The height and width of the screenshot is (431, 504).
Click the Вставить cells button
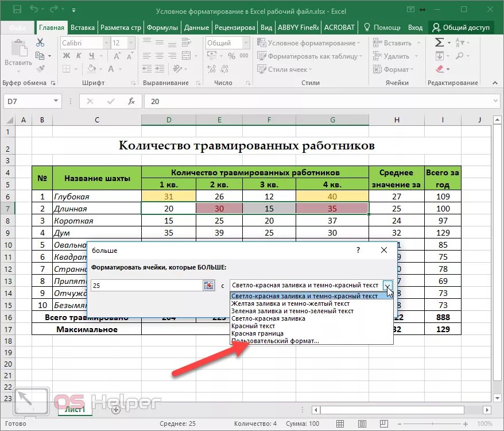(x=397, y=43)
